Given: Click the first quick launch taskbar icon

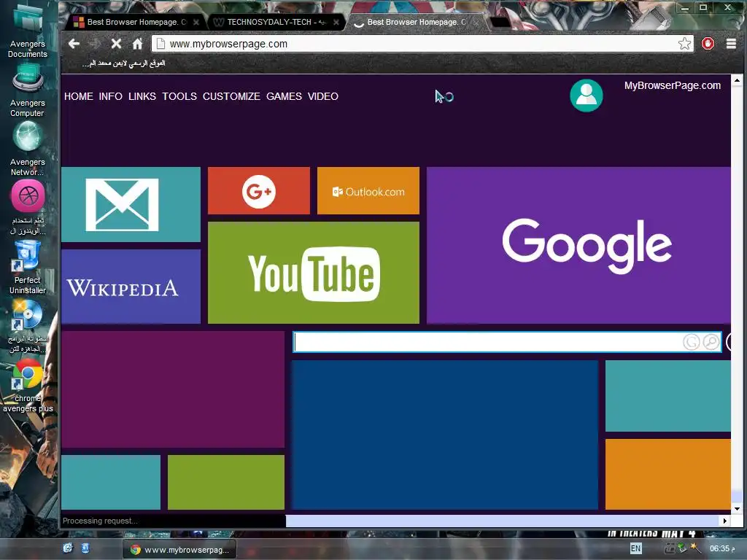Looking at the screenshot, I should pyautogui.click(x=68, y=548).
